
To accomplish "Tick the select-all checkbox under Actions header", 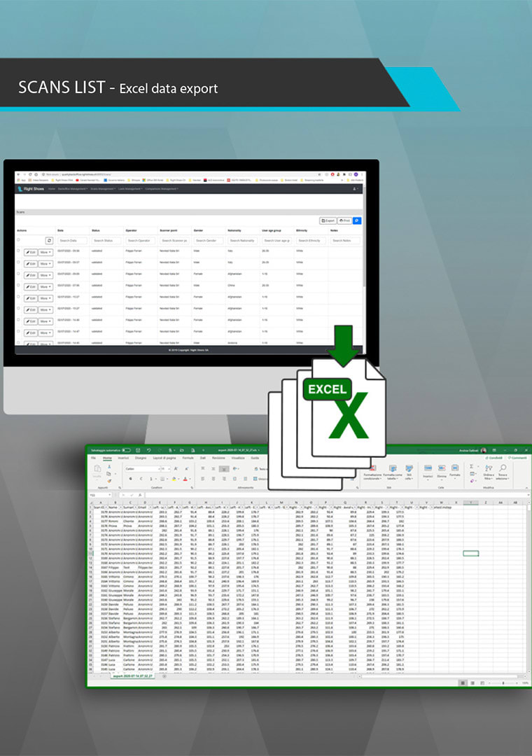I will (x=19, y=240).
